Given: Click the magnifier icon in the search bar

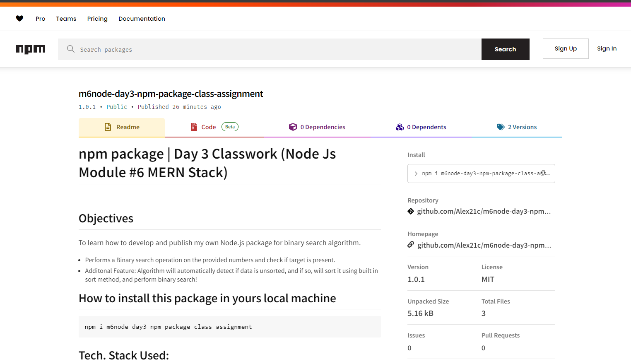Looking at the screenshot, I should point(71,49).
